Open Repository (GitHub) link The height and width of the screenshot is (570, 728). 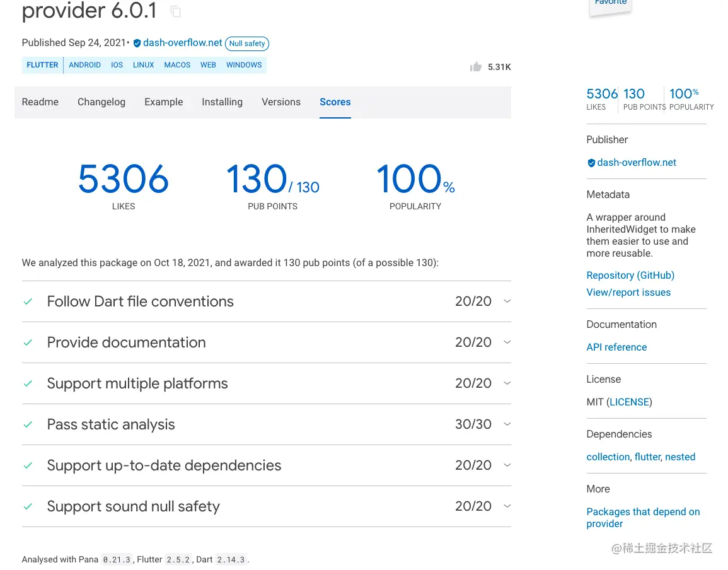pos(630,276)
